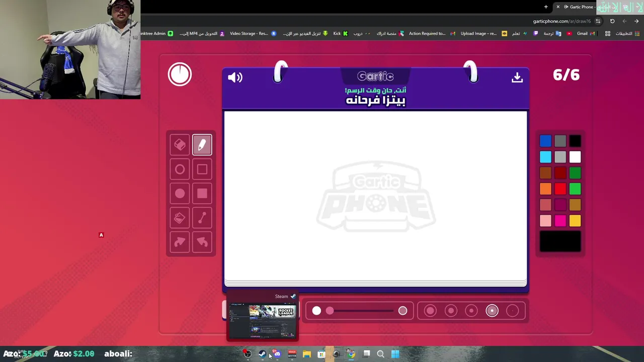Viewport: 644px width, 362px height.
Task: Choose the currently highlighted small brush size
Action: tap(492, 311)
